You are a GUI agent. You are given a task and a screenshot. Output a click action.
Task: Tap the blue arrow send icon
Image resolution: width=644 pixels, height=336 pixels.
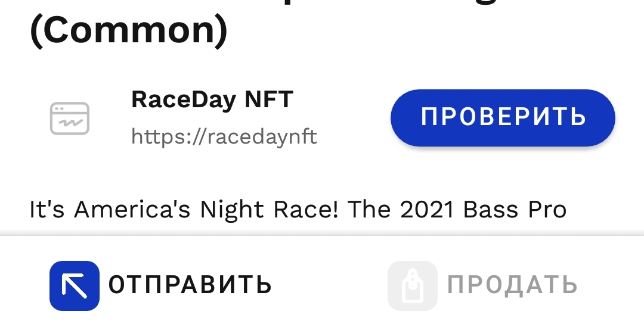tap(75, 285)
